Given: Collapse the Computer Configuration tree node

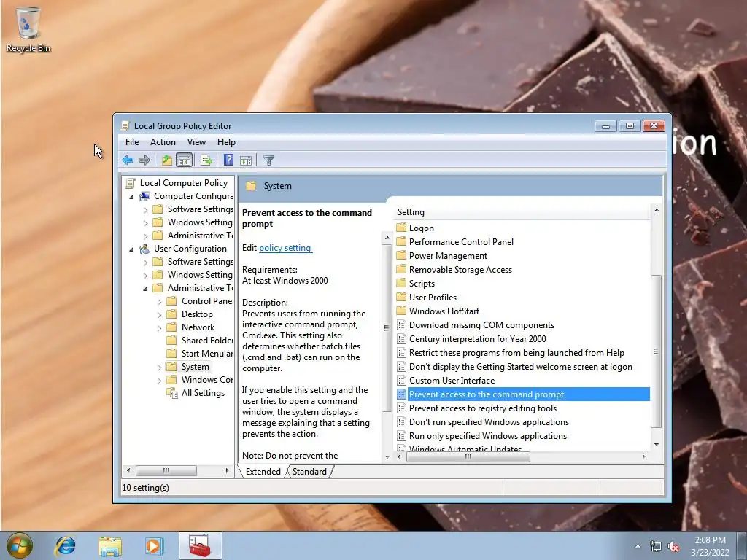Looking at the screenshot, I should point(131,197).
